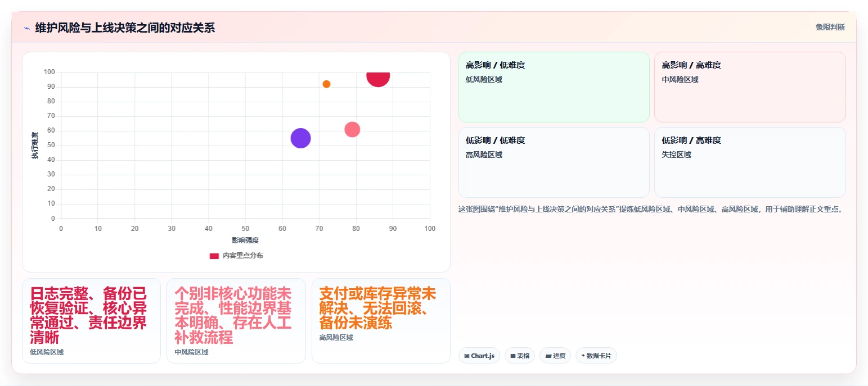Open the 低影响 / 高难度 quadrant card

click(x=750, y=162)
